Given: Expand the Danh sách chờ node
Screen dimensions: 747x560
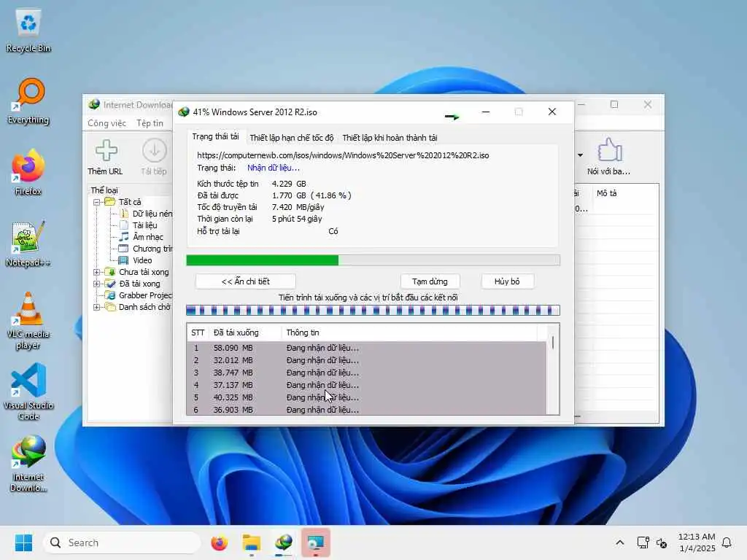Looking at the screenshot, I should [x=97, y=307].
